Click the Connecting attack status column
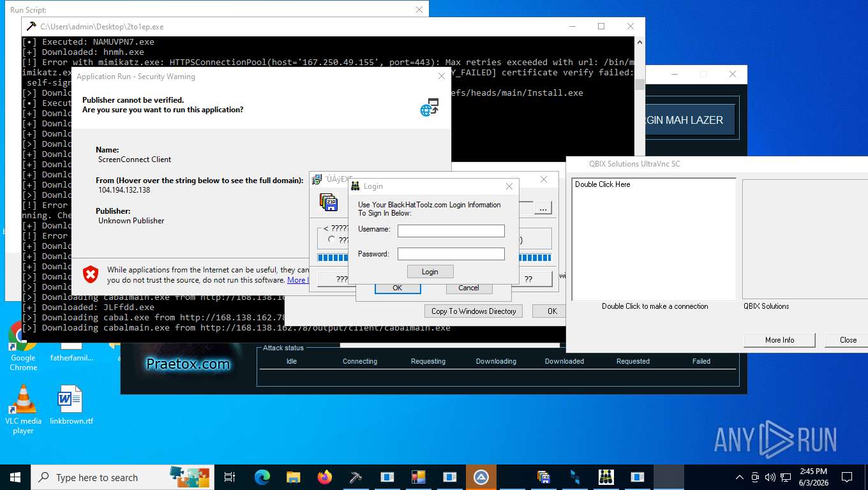 [360, 361]
